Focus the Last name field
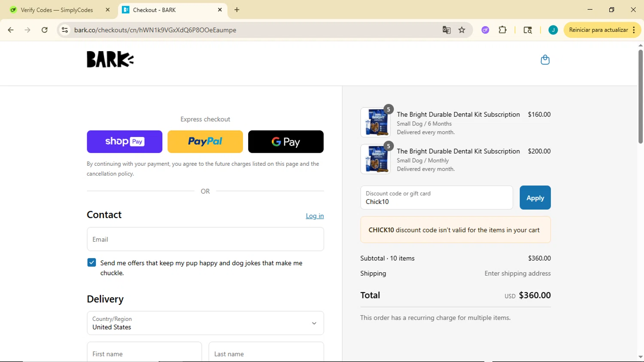This screenshot has width=644, height=362. (x=266, y=352)
